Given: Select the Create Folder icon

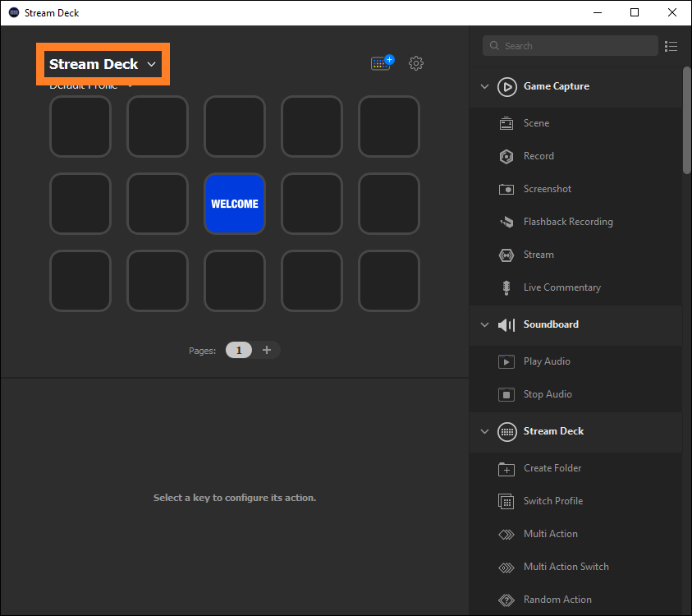Looking at the screenshot, I should [x=506, y=469].
